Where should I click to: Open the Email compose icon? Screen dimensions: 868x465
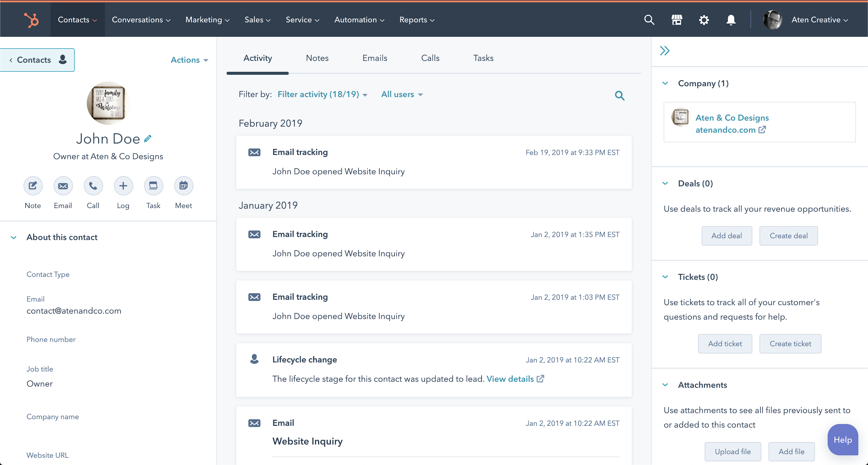point(63,185)
